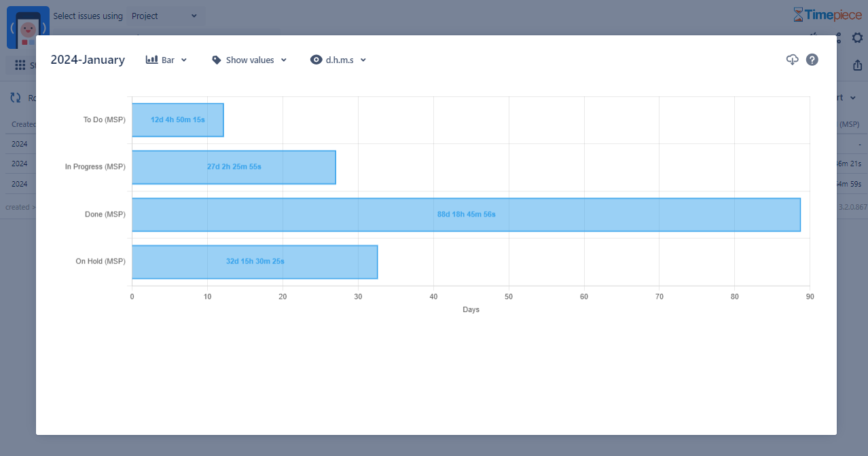Viewport: 868px width, 456px height.
Task: Open the Bar chart type dropdown
Action: [166, 60]
